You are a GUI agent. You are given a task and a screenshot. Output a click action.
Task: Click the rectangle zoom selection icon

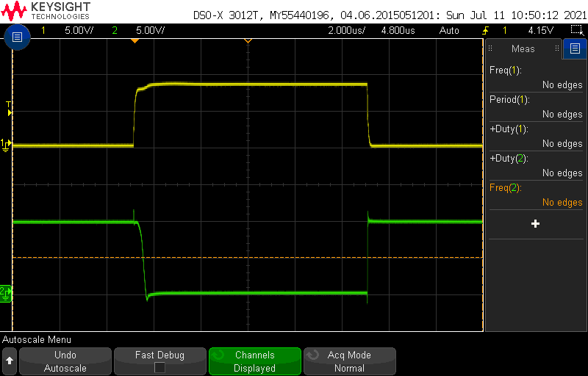[576, 30]
